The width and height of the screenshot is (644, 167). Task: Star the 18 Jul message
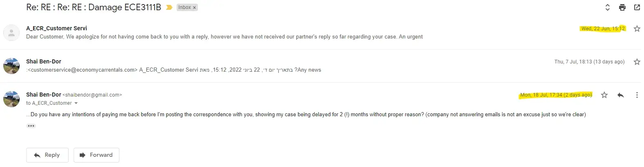click(604, 95)
